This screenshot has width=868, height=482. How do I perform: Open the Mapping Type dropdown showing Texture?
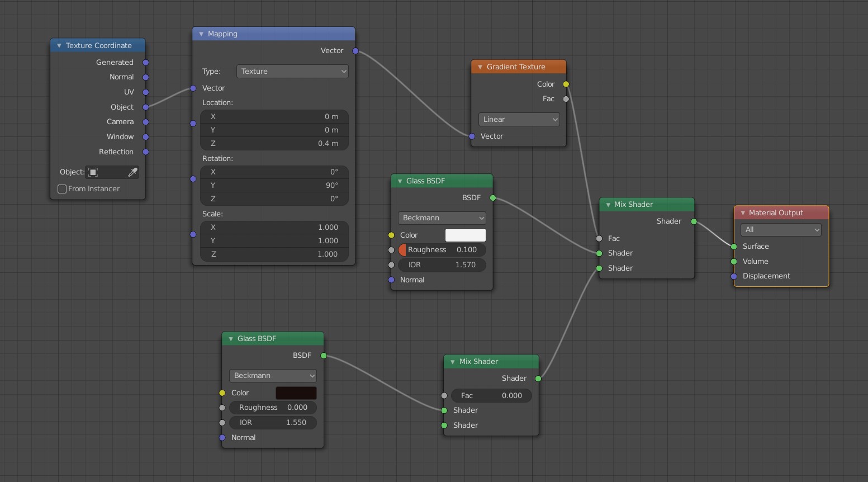click(x=293, y=72)
